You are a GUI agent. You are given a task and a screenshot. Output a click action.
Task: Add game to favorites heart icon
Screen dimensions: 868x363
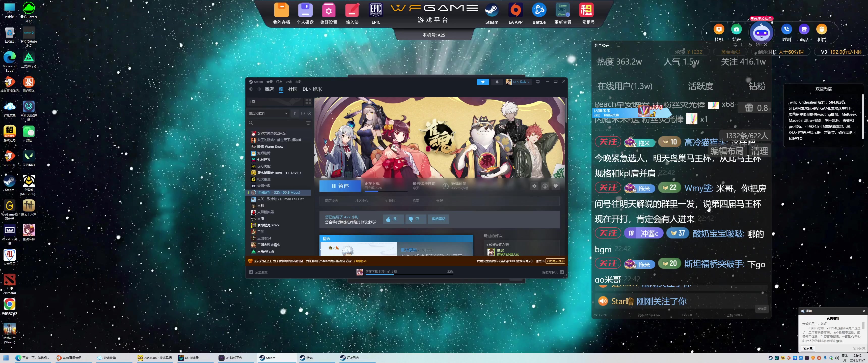555,186
